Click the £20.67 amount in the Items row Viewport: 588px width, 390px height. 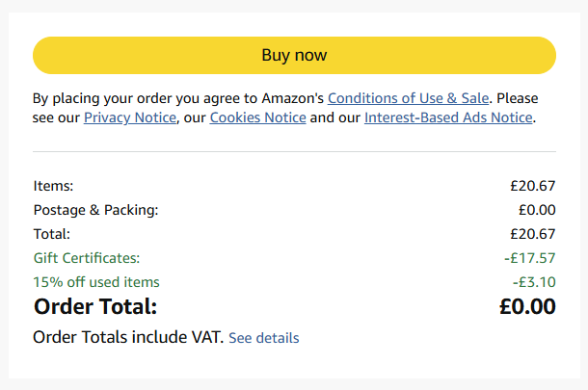533,186
